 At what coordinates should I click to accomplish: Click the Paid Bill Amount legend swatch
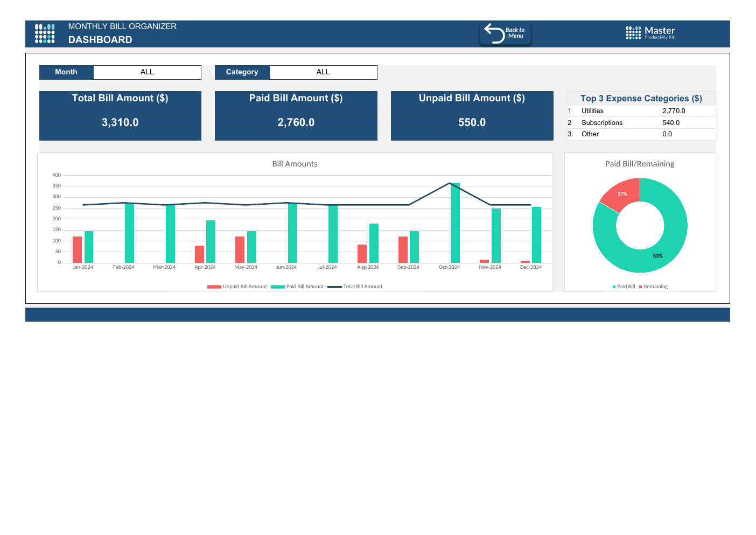point(278,287)
